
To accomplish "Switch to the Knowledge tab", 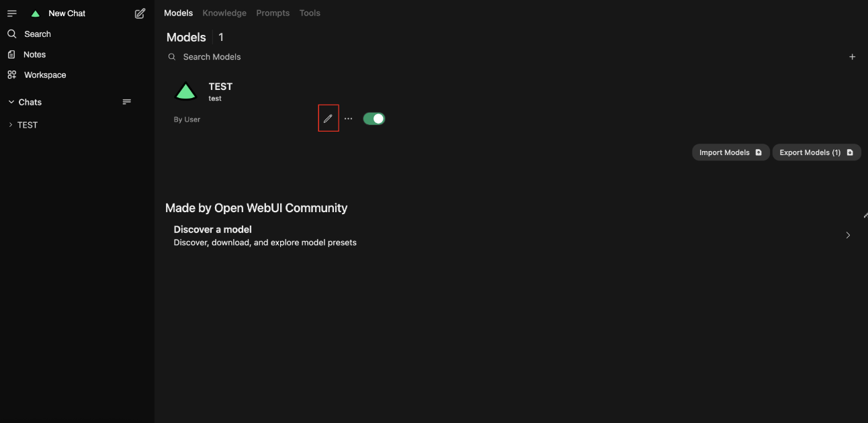I will (x=224, y=13).
